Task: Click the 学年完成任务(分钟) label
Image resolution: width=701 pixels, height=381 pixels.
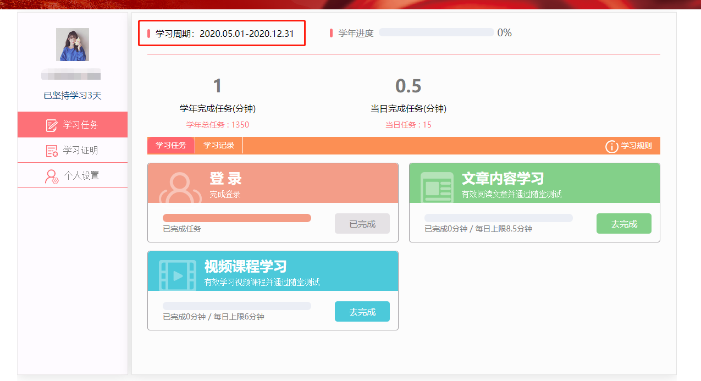Action: pos(218,109)
